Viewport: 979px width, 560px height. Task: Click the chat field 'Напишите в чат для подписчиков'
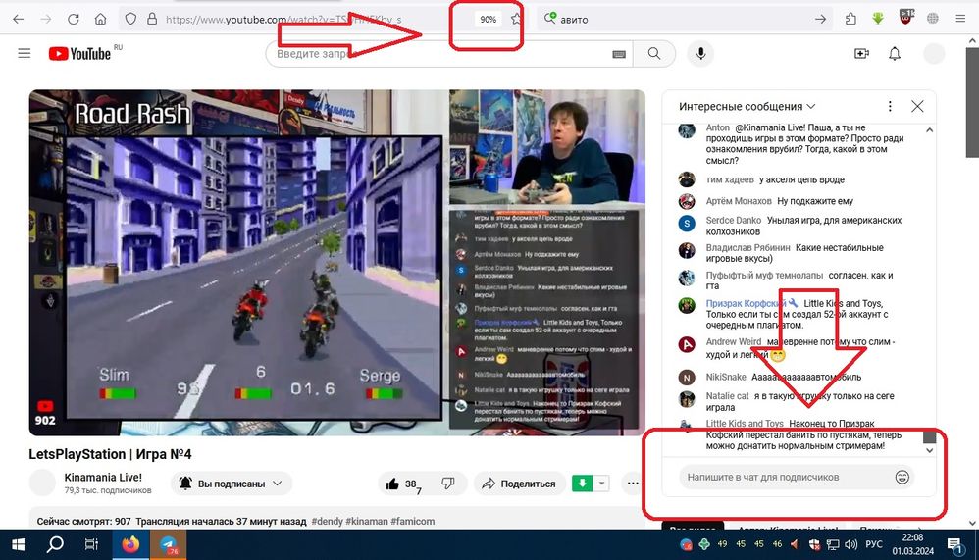785,478
